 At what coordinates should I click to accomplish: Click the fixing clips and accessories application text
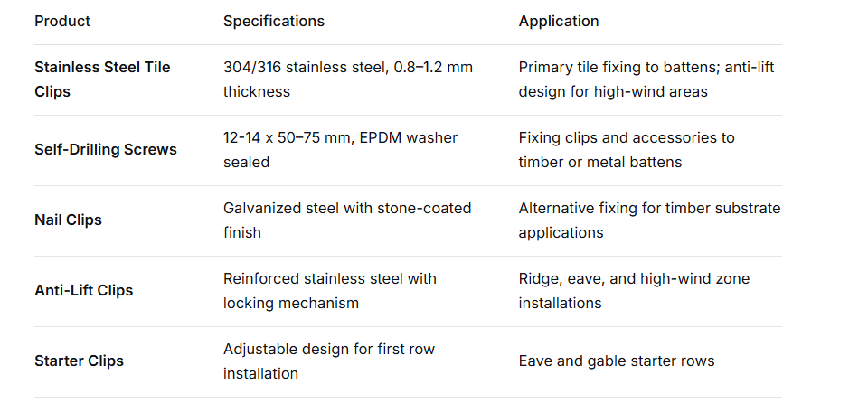click(626, 150)
